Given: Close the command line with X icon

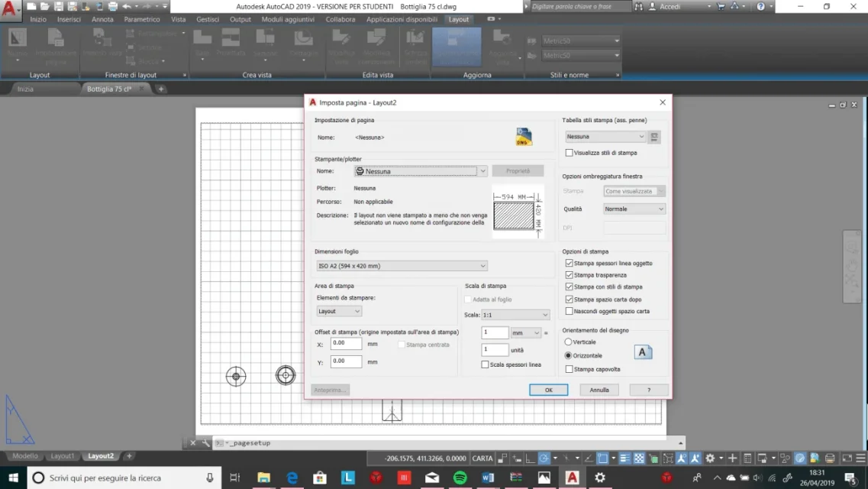Looking at the screenshot, I should (x=192, y=443).
